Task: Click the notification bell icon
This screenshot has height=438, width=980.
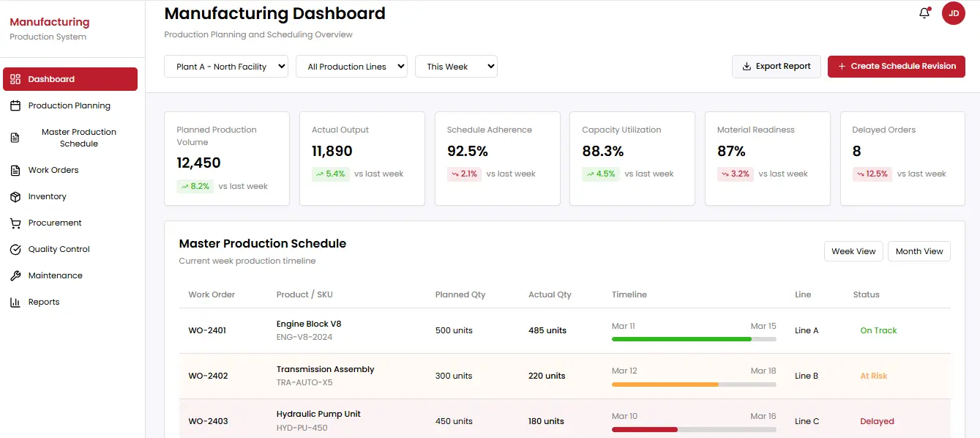Action: click(x=924, y=13)
